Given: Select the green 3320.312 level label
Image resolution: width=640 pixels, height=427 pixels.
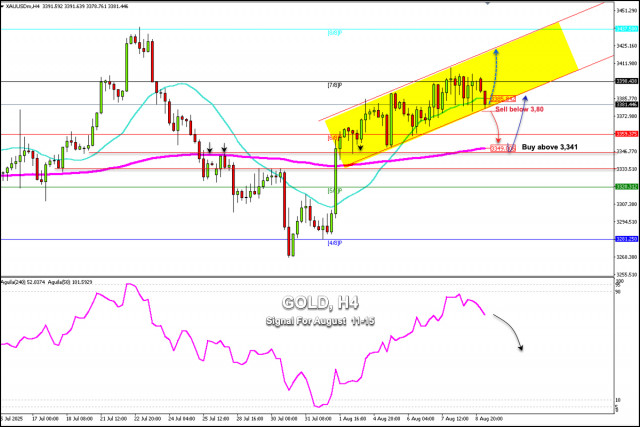Looking at the screenshot, I should 627,187.
